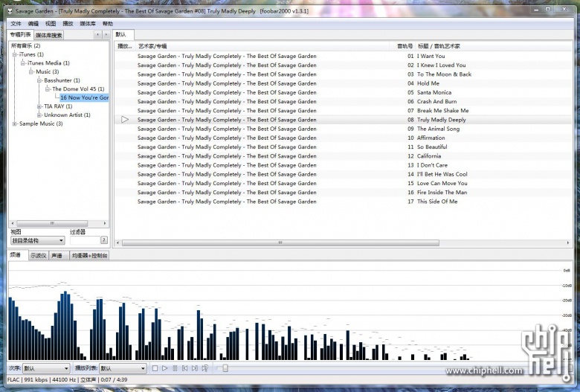Click the foobar2000 icon in the title bar
Image resolution: width=580 pixels, height=392 pixels.
10,11
